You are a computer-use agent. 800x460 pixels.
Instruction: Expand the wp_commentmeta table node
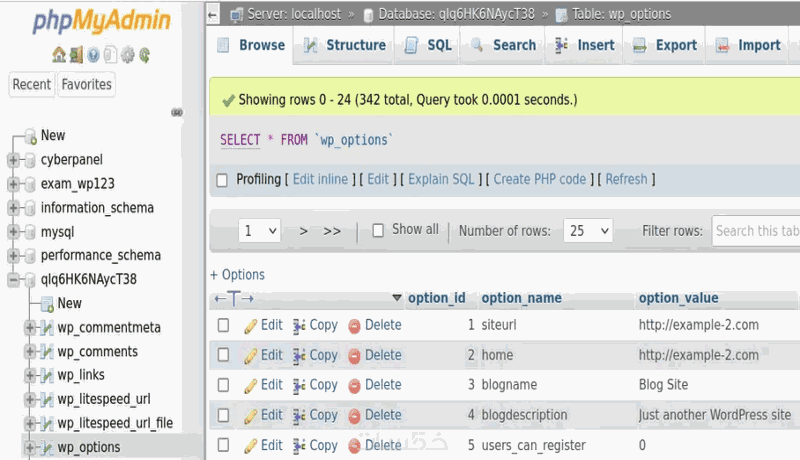(30, 328)
